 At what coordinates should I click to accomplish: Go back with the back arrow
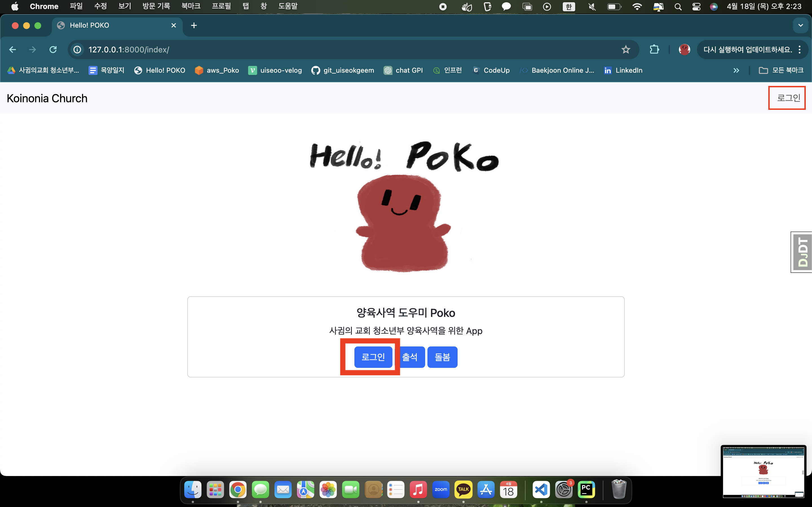point(13,50)
